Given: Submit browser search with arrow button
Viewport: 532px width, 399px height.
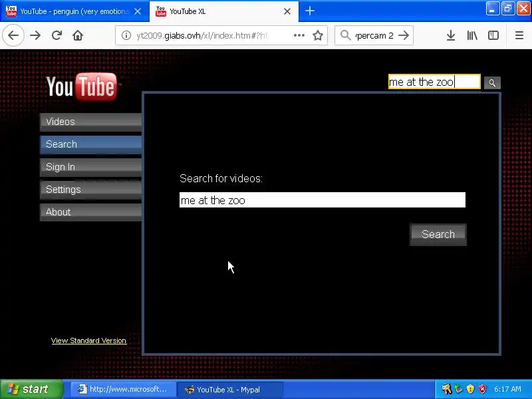Looking at the screenshot, I should (x=404, y=35).
